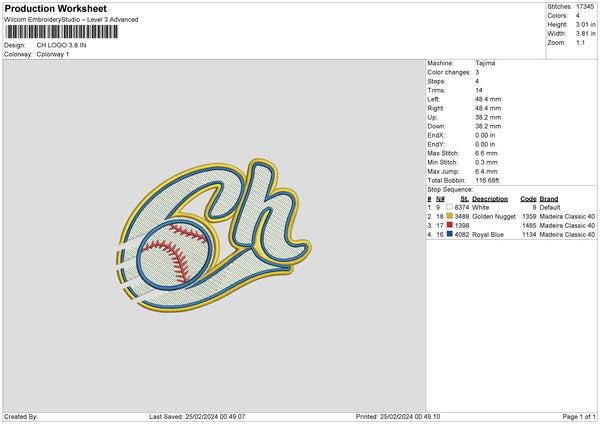Click the White color swatch
This screenshot has width=600, height=424.
449,207
